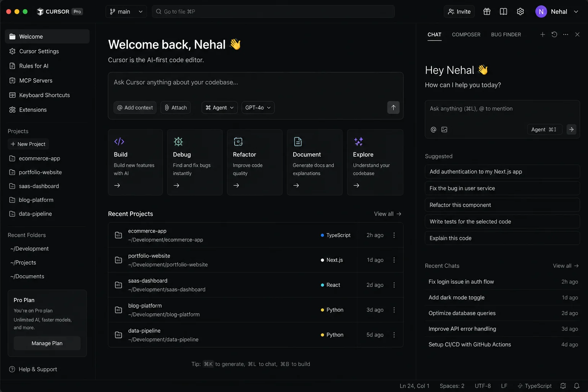
Task: View all recent projects link
Action: 388,214
